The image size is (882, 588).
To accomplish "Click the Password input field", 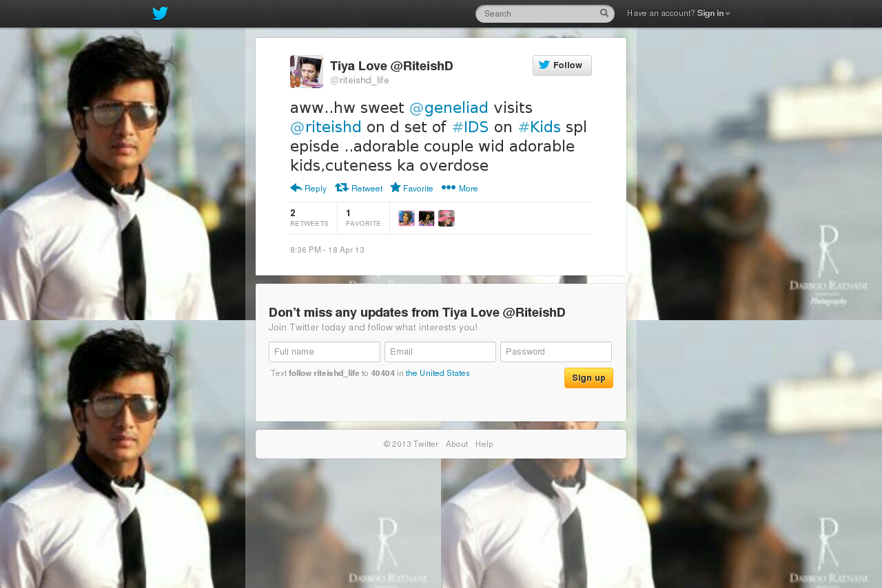I will click(556, 352).
